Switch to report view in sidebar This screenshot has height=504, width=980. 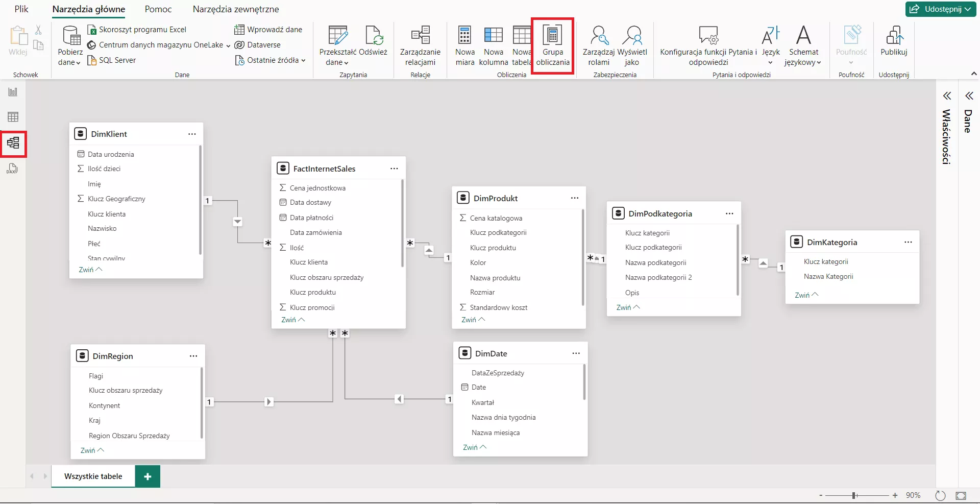(13, 92)
